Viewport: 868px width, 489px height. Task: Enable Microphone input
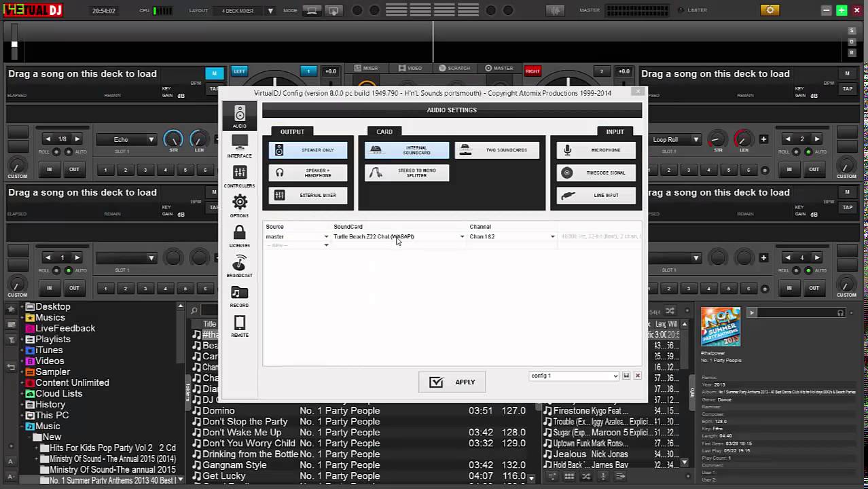[x=596, y=150]
